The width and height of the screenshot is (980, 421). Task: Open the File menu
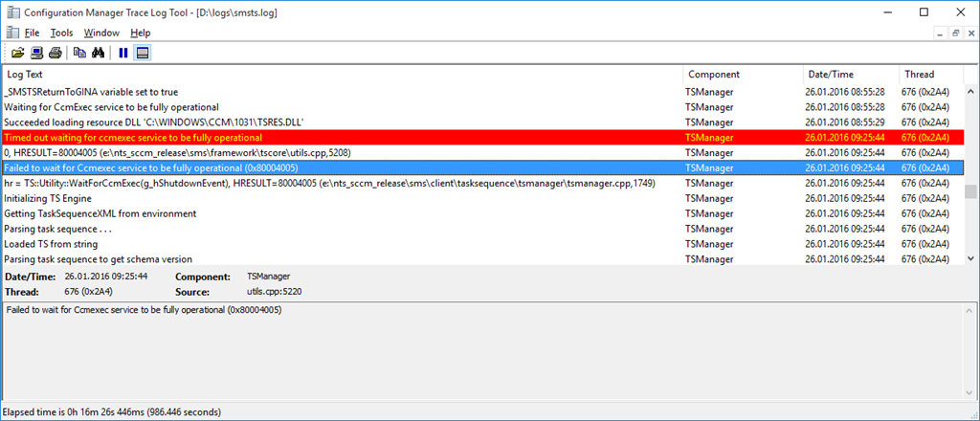pos(32,33)
